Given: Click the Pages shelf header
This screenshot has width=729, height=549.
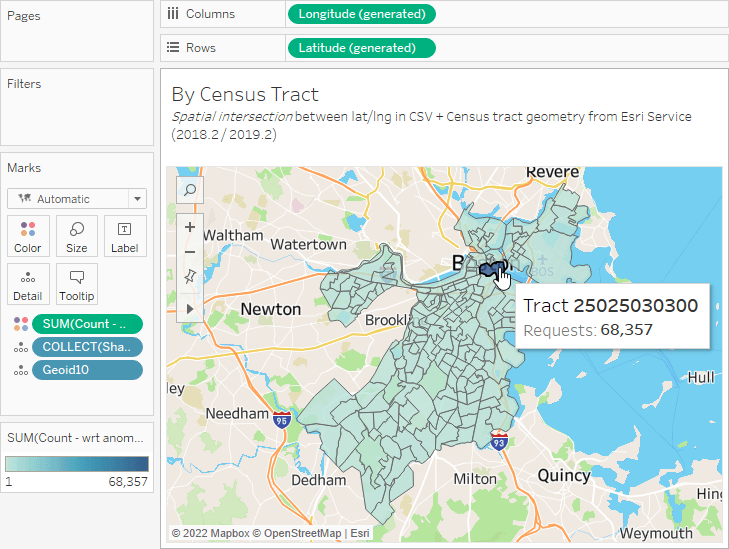Looking at the screenshot, I should [24, 16].
